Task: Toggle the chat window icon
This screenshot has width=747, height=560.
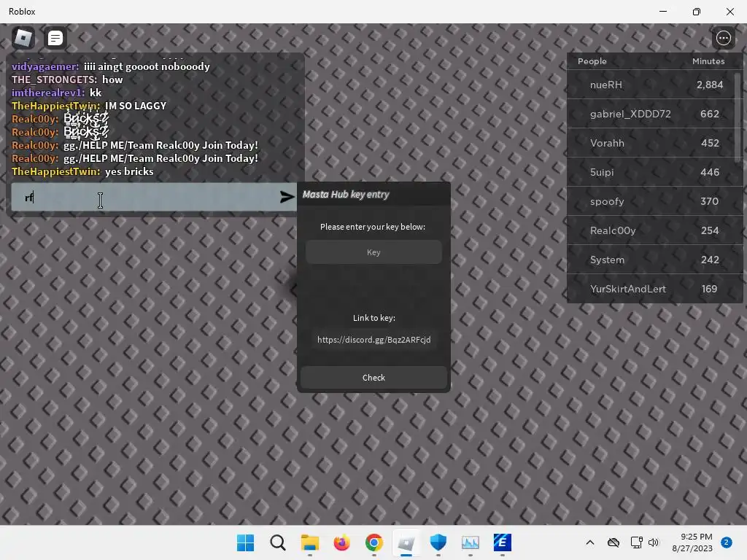Action: [55, 38]
